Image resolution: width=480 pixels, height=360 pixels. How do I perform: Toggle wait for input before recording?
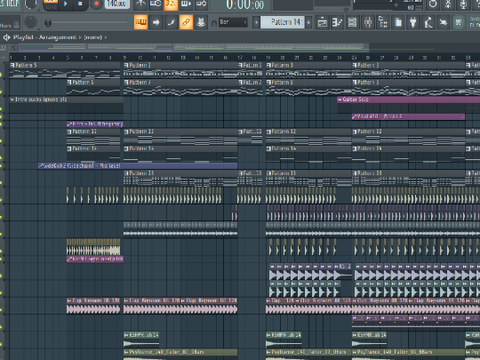156,4
